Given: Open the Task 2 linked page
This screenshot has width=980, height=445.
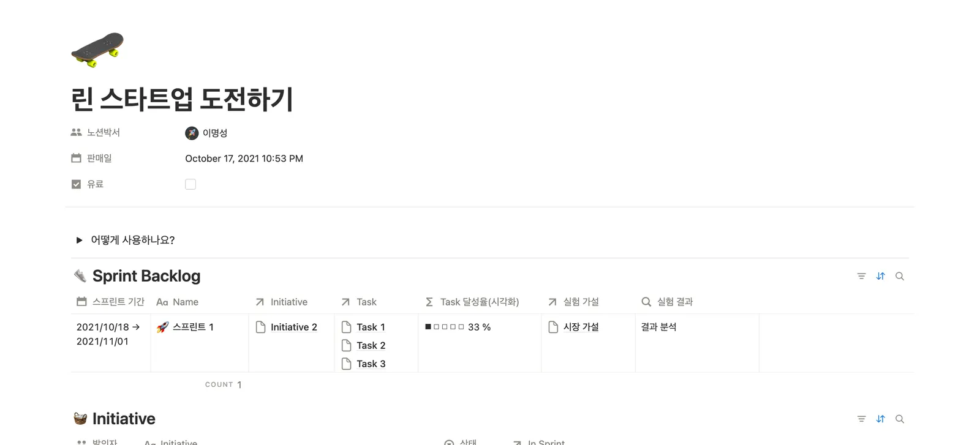Looking at the screenshot, I should pyautogui.click(x=371, y=345).
